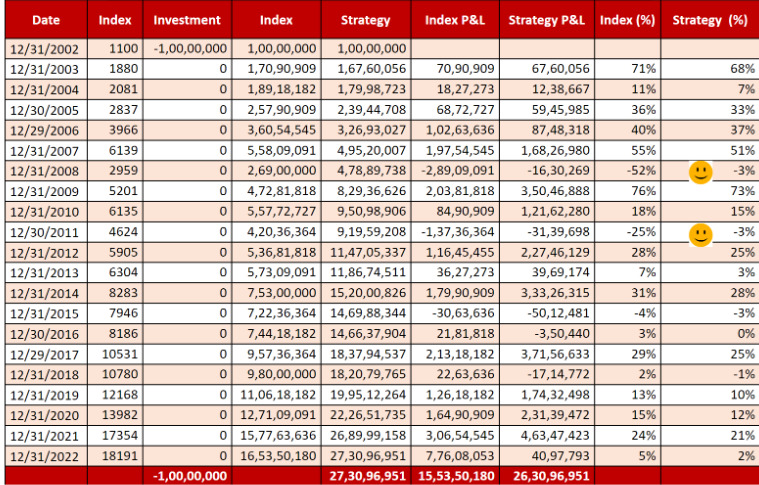
Task: Select the date 12/31/2014
Action: 44,293
